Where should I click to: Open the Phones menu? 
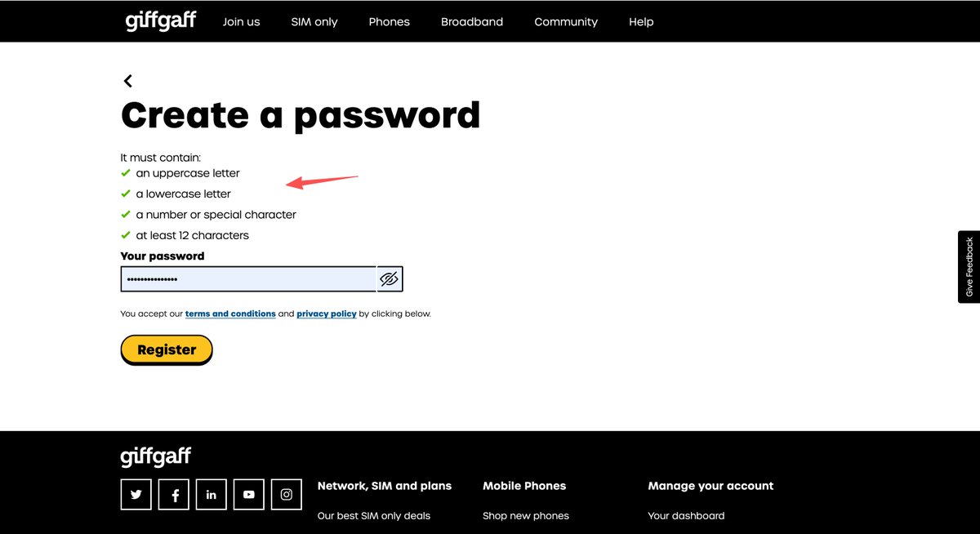point(389,22)
